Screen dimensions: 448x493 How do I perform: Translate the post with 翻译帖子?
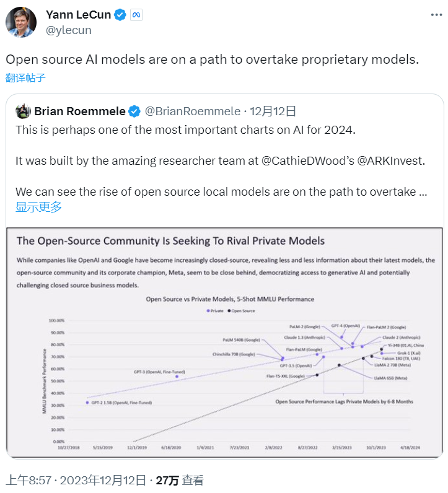pyautogui.click(x=25, y=77)
